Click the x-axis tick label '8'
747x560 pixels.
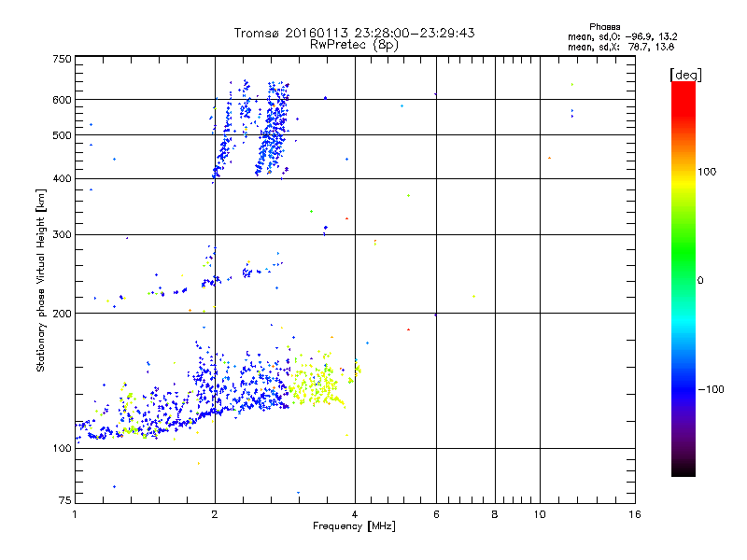(x=495, y=514)
